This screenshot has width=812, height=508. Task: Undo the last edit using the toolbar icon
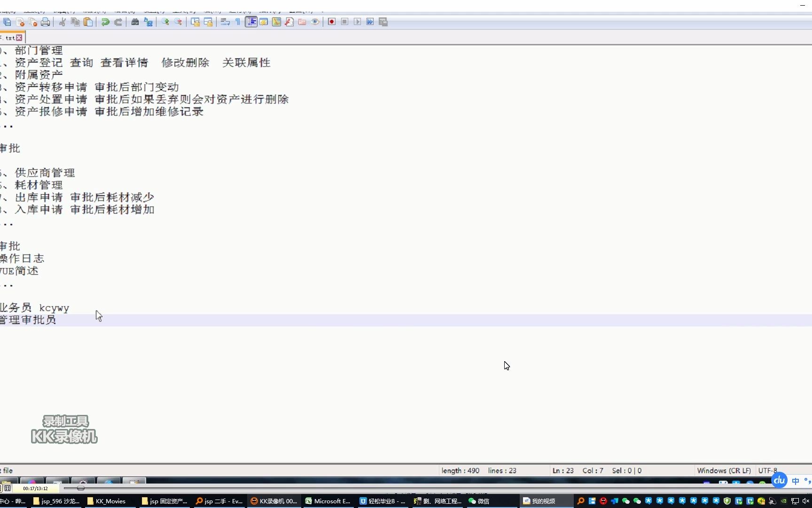pos(105,22)
